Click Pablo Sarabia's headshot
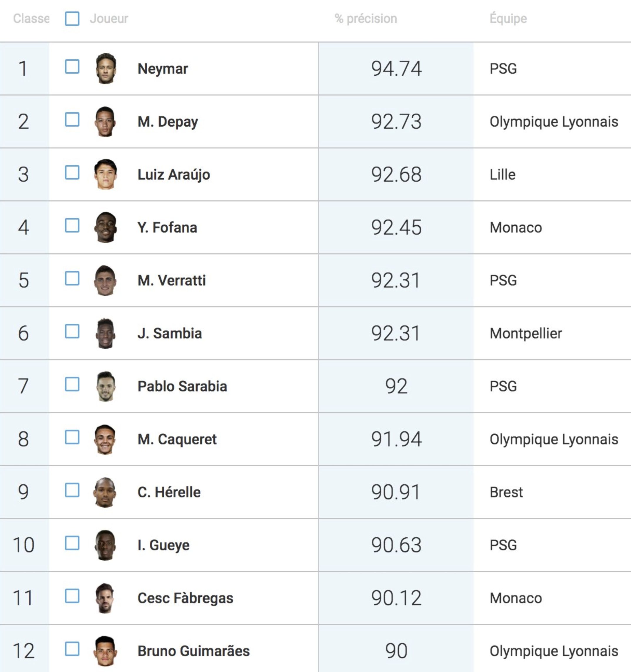 coord(106,386)
